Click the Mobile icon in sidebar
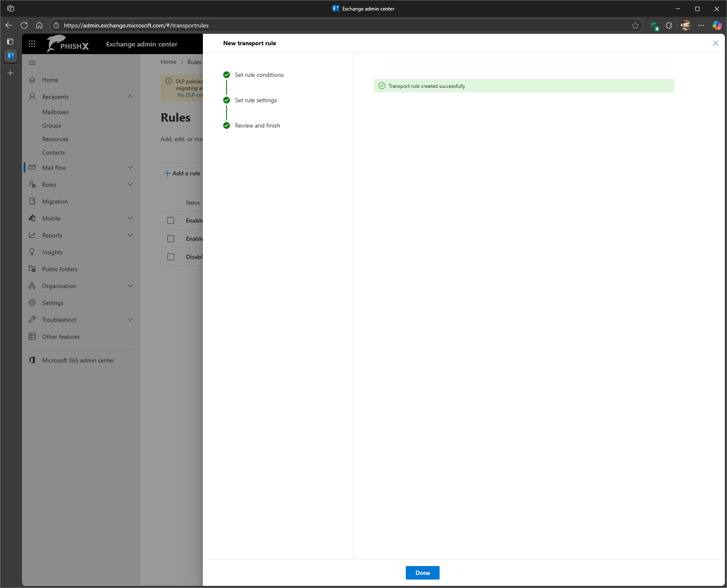 32,218
